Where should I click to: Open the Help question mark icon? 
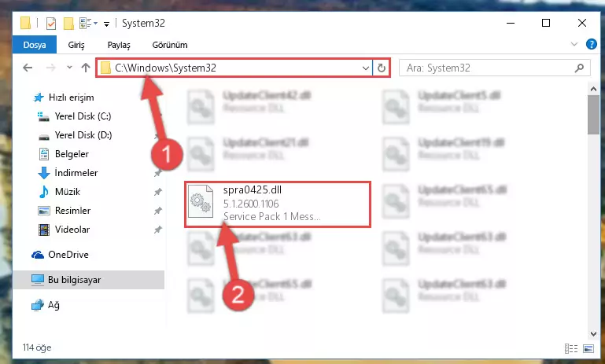[591, 44]
